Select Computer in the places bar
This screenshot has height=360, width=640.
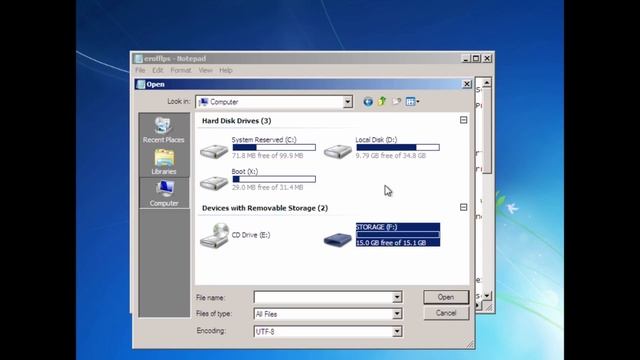164,193
